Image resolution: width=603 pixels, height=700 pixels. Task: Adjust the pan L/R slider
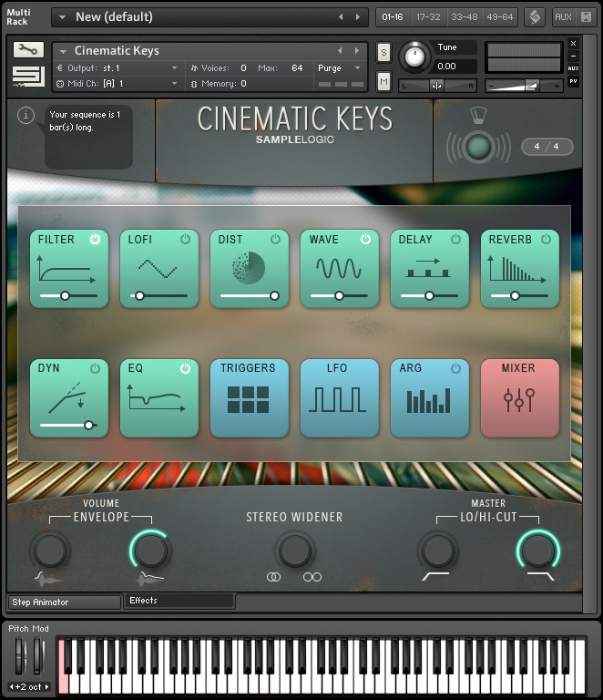(437, 86)
